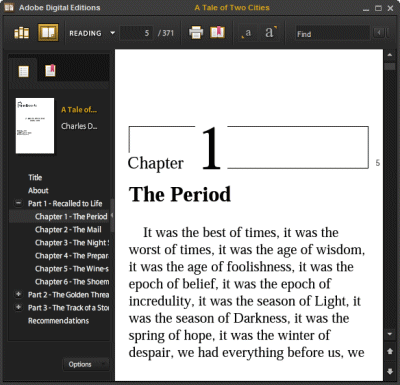Go to next page with down arrow icon
400x385 pixels.
coord(390,371)
